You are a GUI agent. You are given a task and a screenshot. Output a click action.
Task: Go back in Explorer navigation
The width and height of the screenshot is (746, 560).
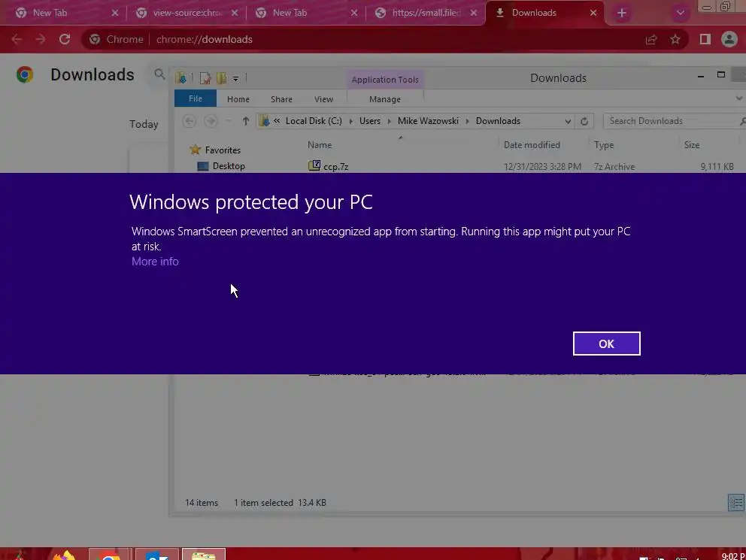[x=189, y=121]
